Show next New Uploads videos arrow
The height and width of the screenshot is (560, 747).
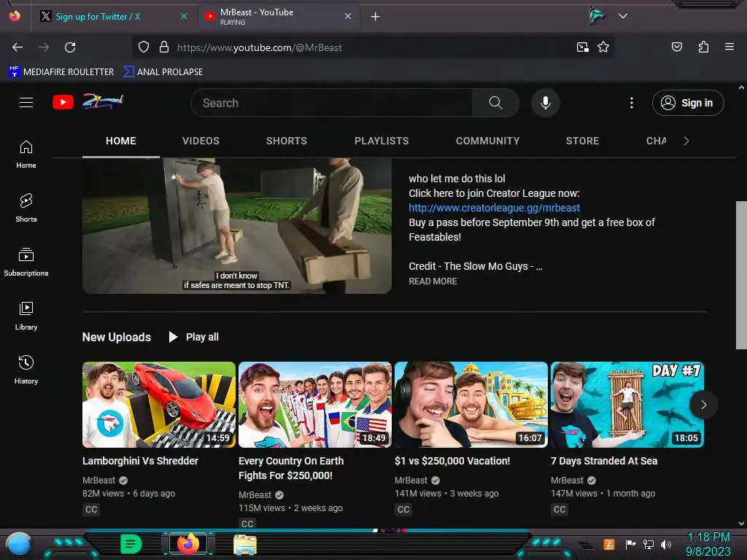tap(704, 405)
